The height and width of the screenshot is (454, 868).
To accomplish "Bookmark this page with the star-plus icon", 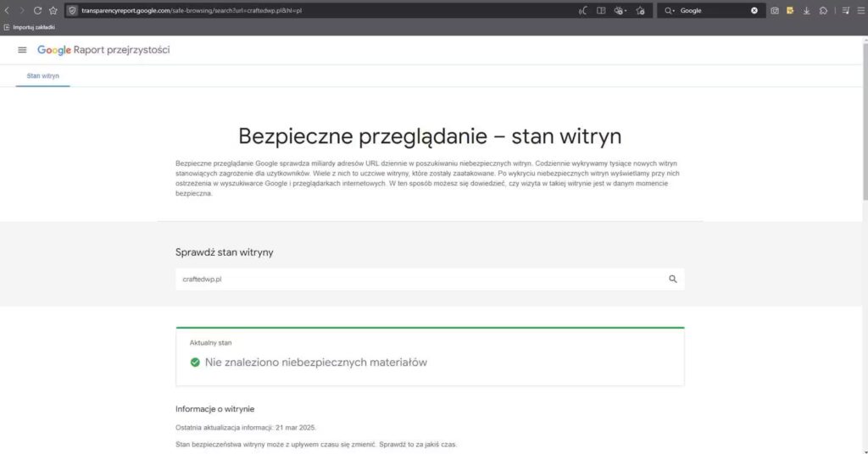I will pos(641,10).
